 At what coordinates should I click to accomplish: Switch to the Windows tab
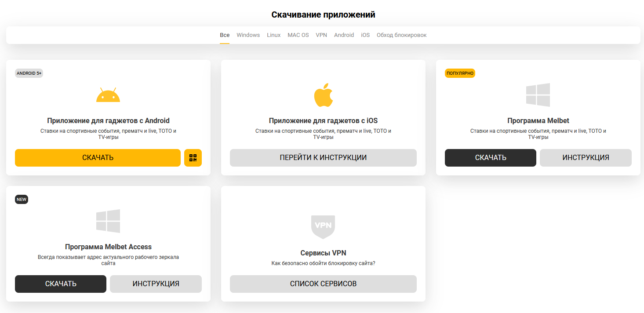tap(248, 35)
